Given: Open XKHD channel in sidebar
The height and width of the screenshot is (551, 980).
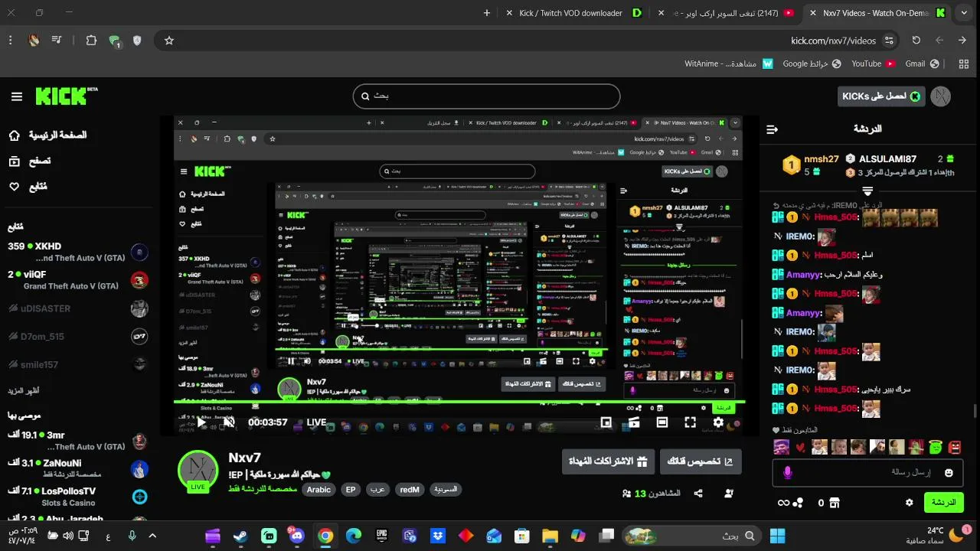Looking at the screenshot, I should coord(77,252).
